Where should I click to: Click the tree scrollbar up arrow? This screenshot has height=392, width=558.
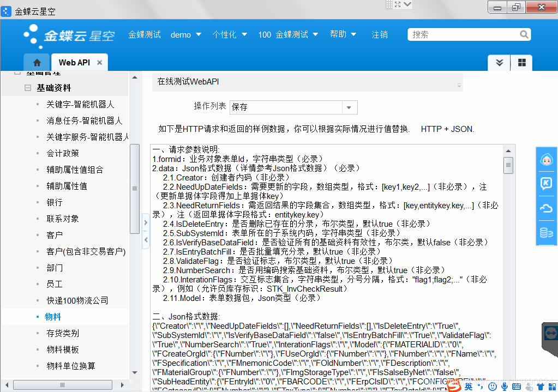click(x=135, y=77)
